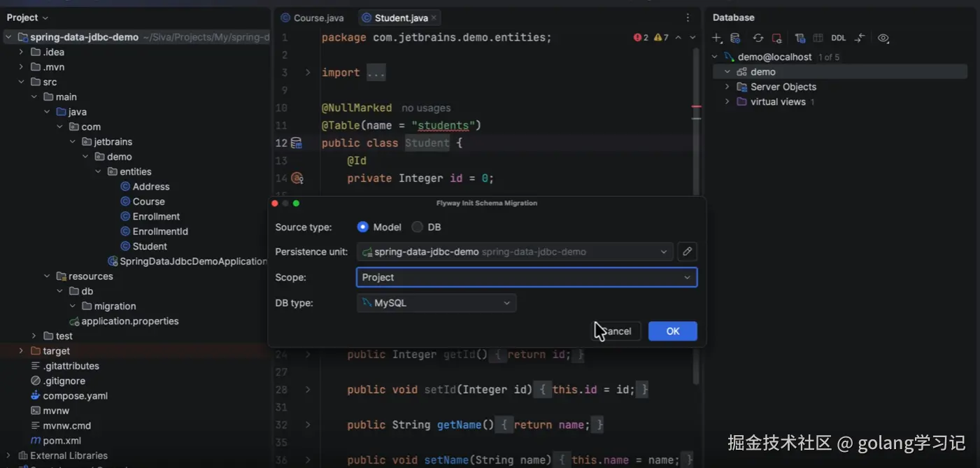
Task: Click the DDL toolbar button
Action: [x=838, y=38]
